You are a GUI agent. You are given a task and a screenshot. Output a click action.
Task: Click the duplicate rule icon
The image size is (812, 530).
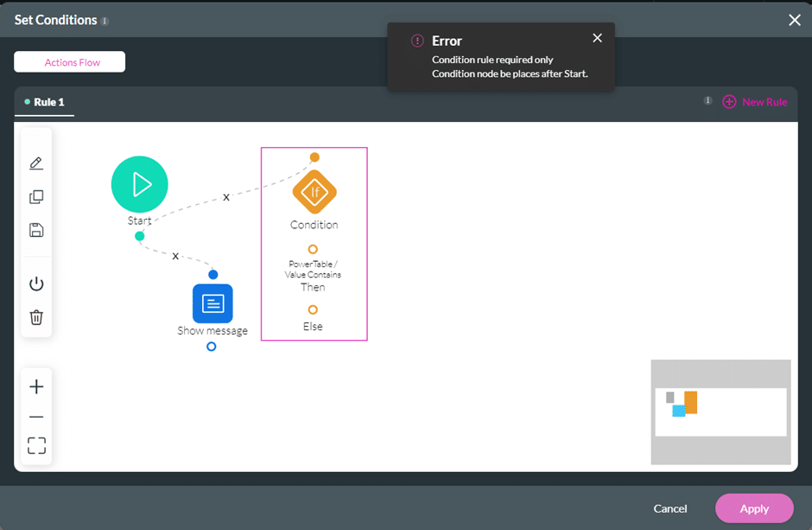coord(36,197)
